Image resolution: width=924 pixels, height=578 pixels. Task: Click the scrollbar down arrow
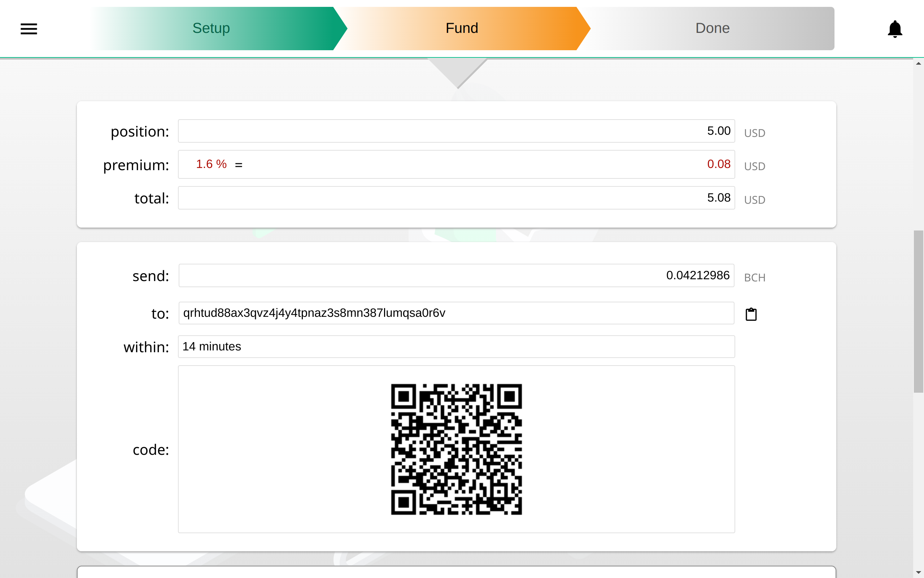(x=918, y=573)
